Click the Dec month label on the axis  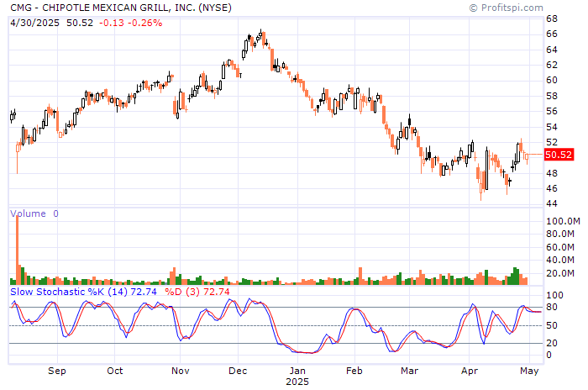(x=238, y=371)
